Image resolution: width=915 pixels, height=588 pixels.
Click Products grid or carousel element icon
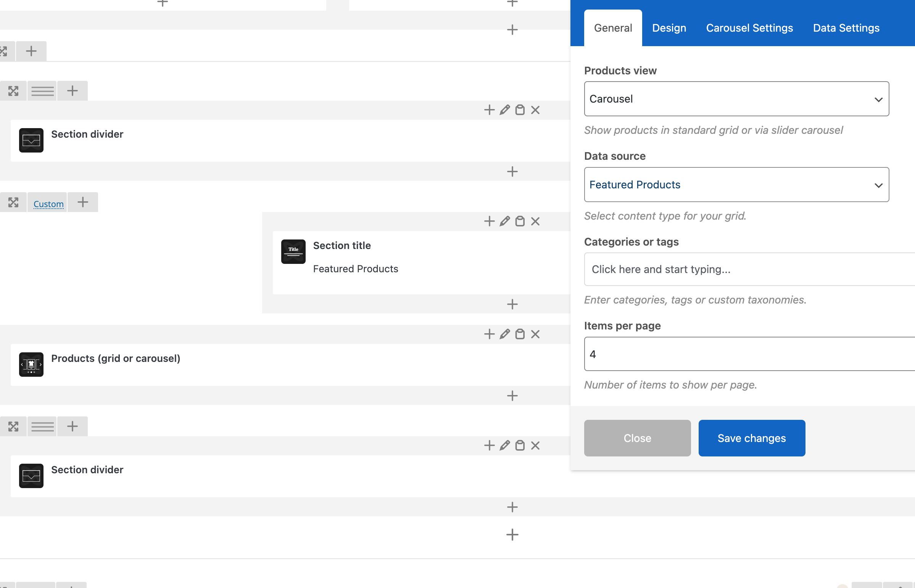pyautogui.click(x=31, y=364)
